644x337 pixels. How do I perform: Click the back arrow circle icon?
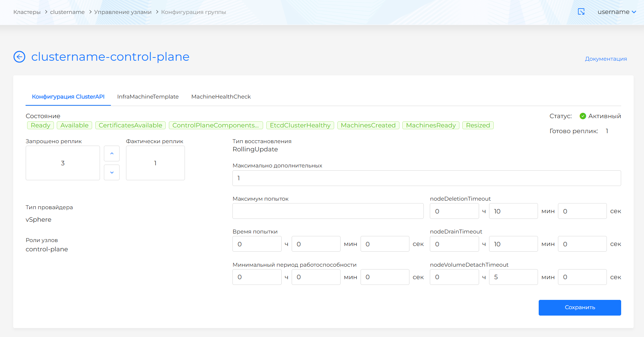[x=19, y=57]
